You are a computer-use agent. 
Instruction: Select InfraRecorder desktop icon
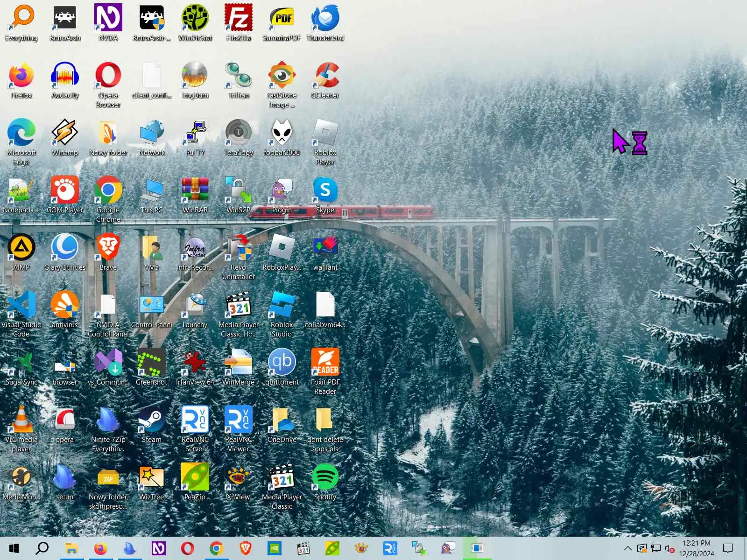click(x=195, y=252)
